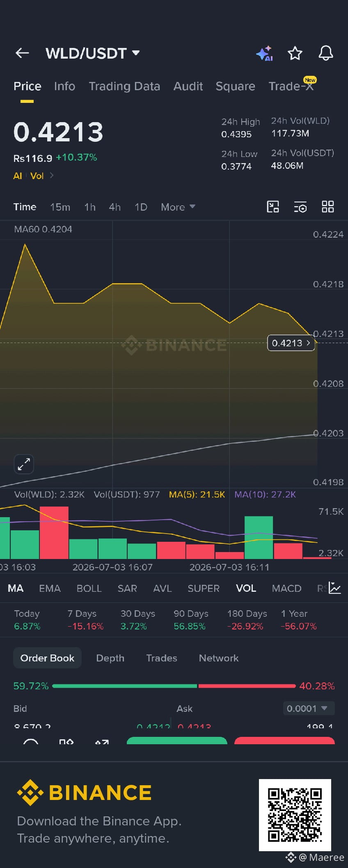Click the MA60 0.4204 label
The image size is (348, 868).
(43, 229)
